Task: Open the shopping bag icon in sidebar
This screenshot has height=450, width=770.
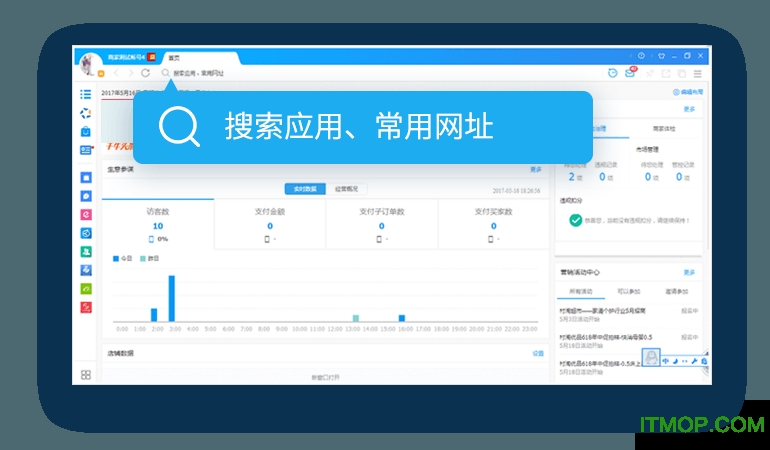Action: pos(86,131)
